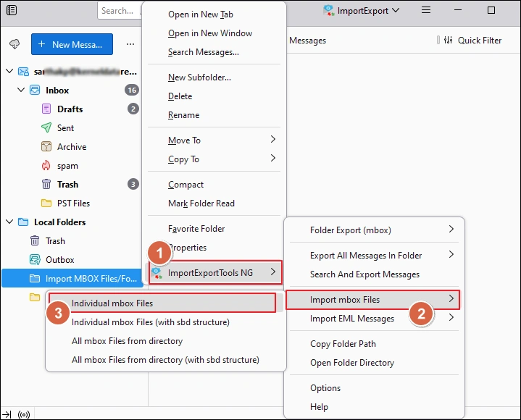Collapse the Local Folders tree

click(9, 222)
